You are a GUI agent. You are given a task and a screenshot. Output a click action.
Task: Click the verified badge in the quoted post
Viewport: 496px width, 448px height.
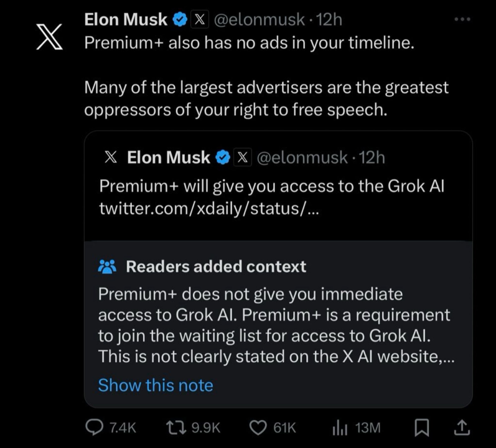(x=222, y=158)
